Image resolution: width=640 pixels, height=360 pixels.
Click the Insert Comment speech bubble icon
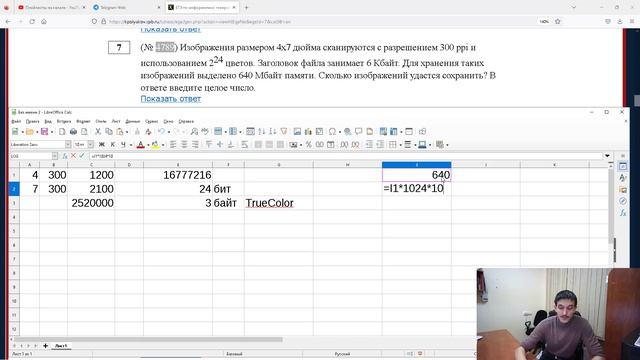358,131
